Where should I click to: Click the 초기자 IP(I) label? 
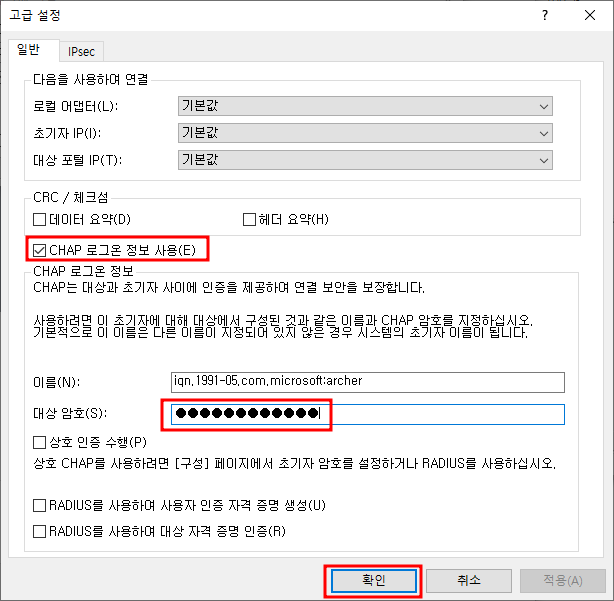[x=67, y=133]
